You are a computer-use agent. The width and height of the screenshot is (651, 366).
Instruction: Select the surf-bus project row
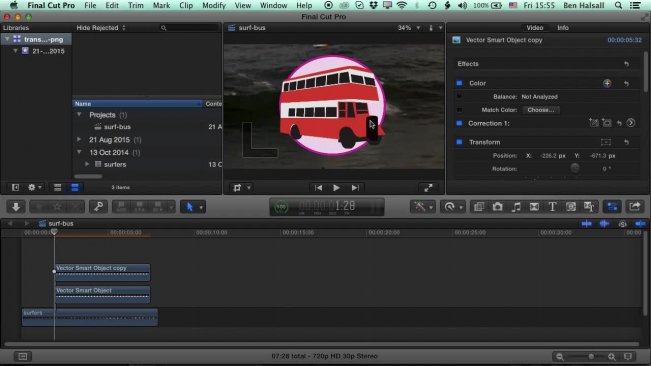point(147,127)
